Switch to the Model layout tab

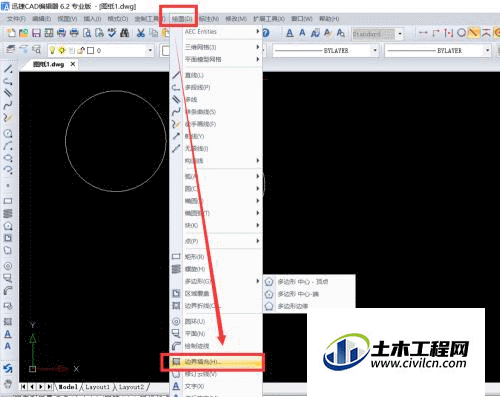point(68,387)
